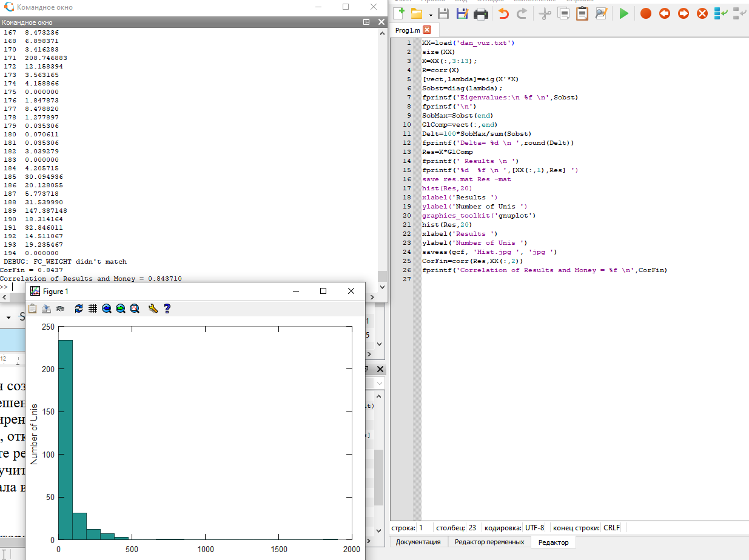Run the script with green arrow

623,13
